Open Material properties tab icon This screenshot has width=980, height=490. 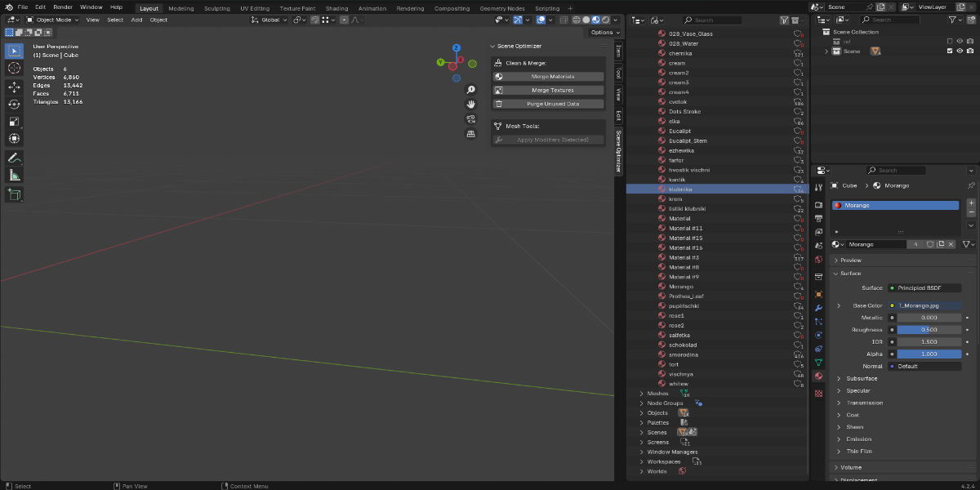click(818, 376)
